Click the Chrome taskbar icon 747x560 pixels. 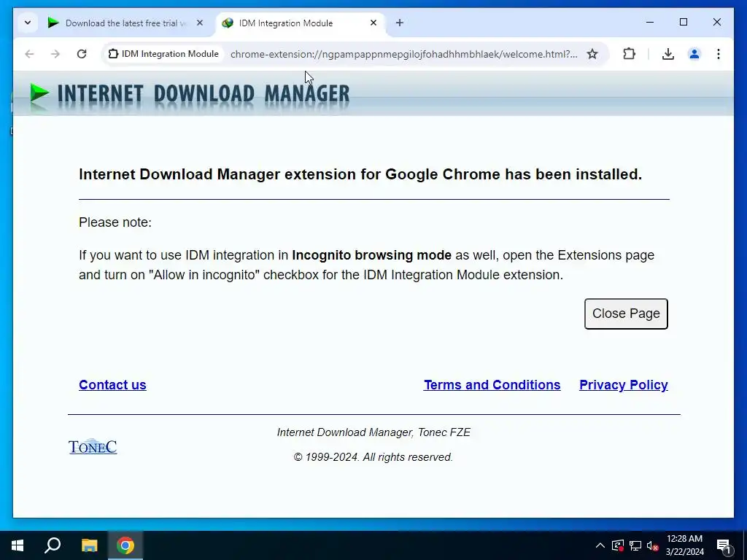pos(125,545)
